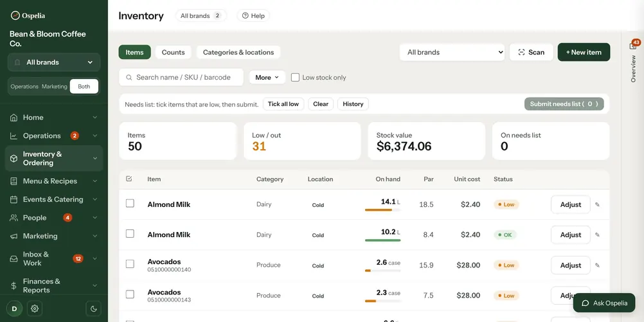This screenshot has height=322, width=644.
Task: Open Events & Catering menu item
Action: tap(54, 200)
